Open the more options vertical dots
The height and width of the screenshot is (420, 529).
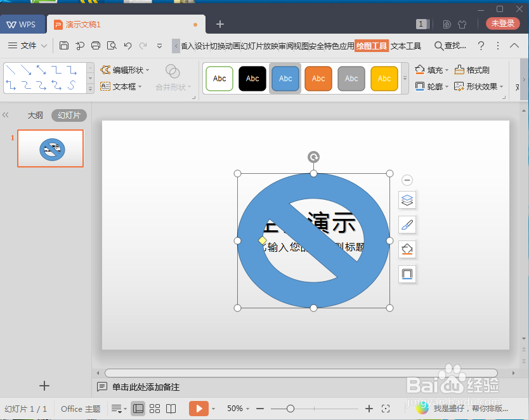tap(498, 46)
